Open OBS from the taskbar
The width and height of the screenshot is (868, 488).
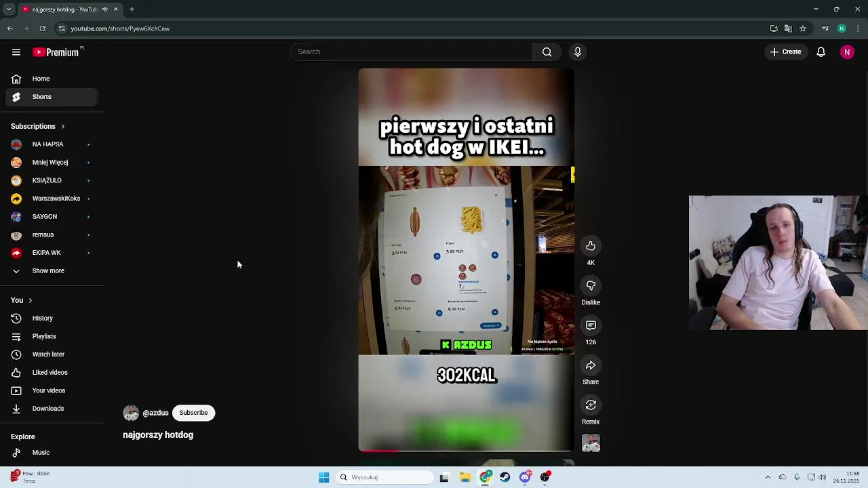(x=545, y=477)
